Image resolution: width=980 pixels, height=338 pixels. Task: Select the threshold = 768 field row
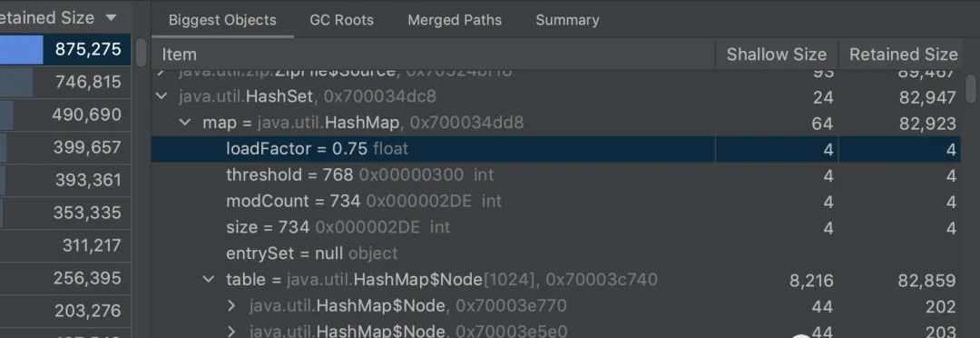[x=556, y=174]
